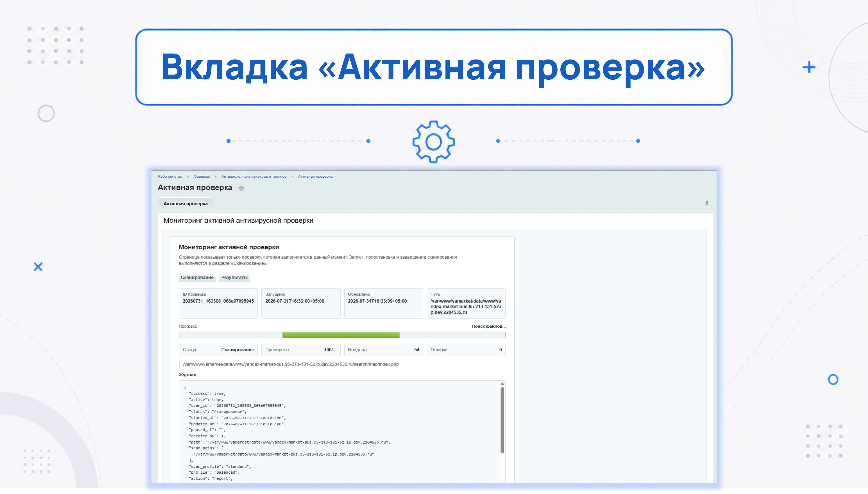Click the "started_at" log line
868x494 pixels.
237,418
